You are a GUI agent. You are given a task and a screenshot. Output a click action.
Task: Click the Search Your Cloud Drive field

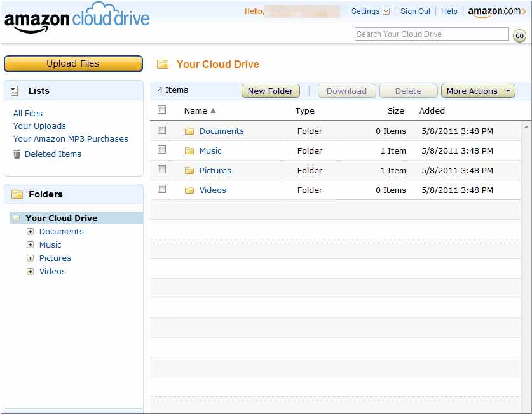[432, 34]
